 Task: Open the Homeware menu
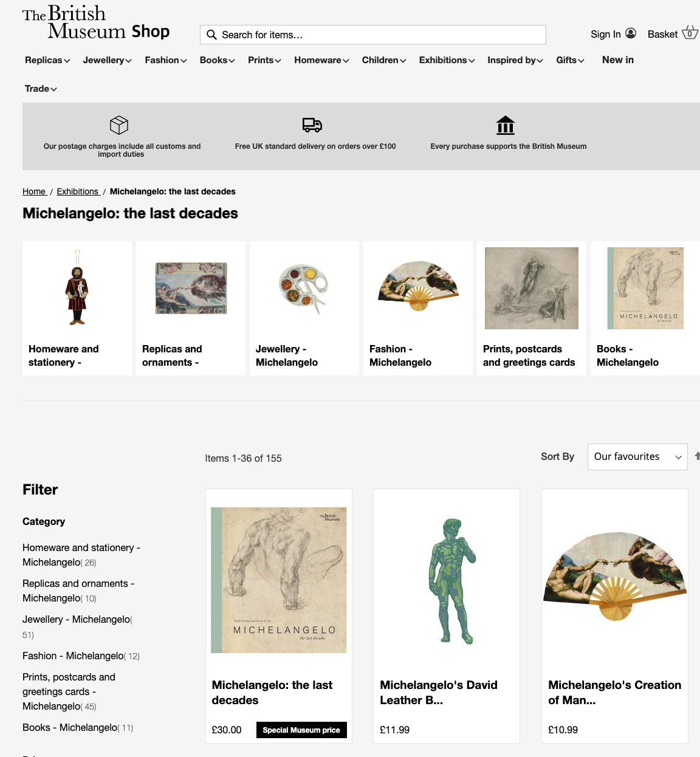click(321, 60)
